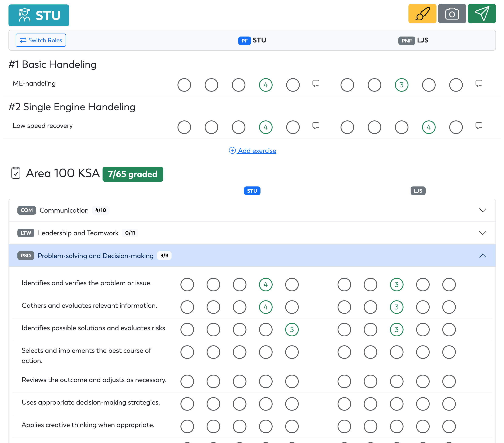Expand the Leadership and Teamwork section
504x443 pixels.
click(252, 233)
